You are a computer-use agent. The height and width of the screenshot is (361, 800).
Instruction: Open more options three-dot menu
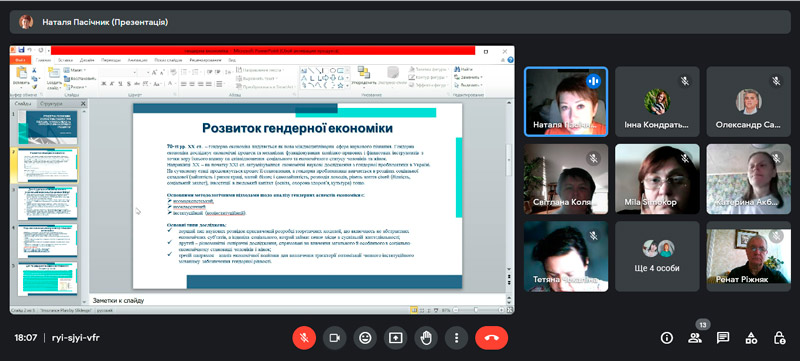(x=457, y=338)
